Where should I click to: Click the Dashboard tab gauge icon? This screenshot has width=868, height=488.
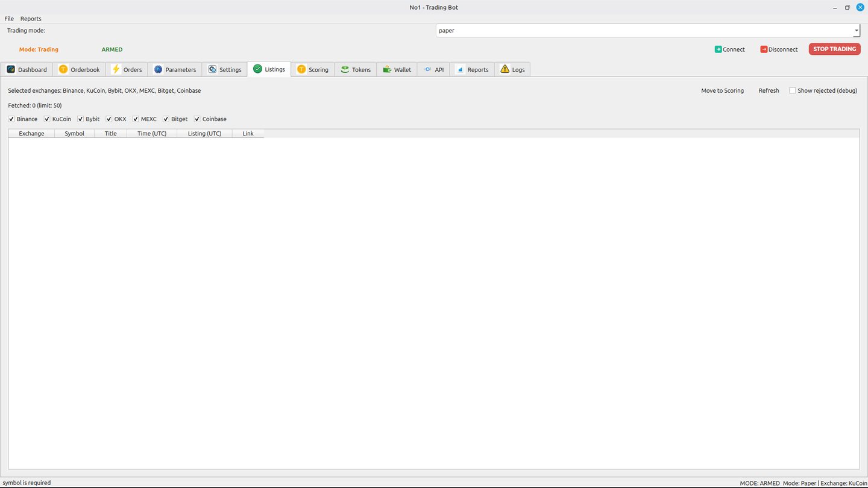[x=11, y=69]
